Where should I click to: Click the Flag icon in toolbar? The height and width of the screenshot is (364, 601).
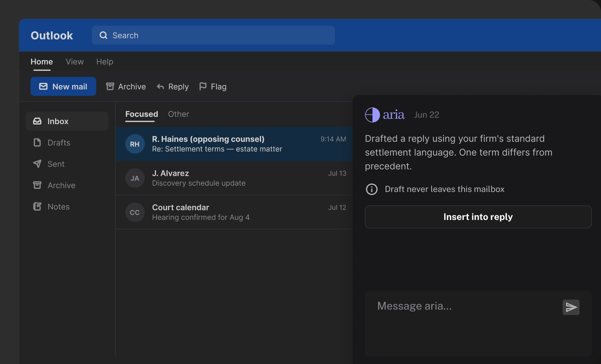pyautogui.click(x=203, y=87)
